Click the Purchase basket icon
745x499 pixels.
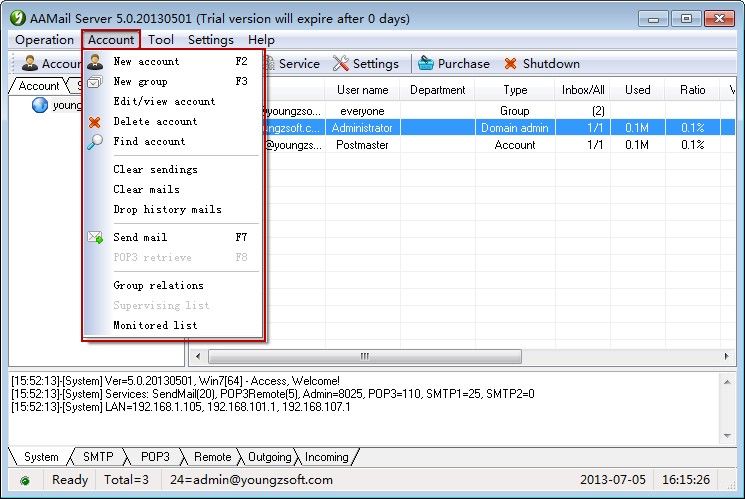426,64
